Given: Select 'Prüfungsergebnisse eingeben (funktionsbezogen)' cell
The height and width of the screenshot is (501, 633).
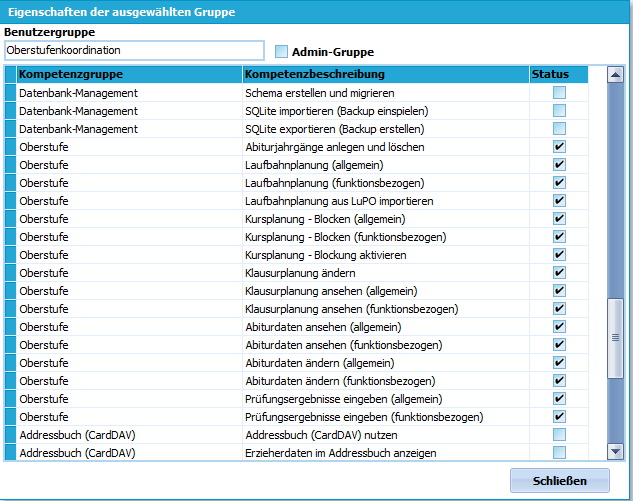Looking at the screenshot, I should click(x=386, y=417).
